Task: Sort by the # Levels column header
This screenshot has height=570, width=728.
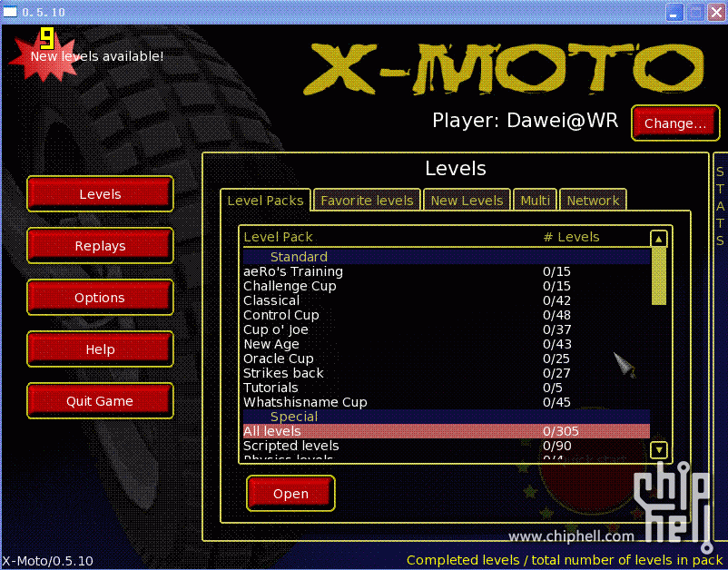Action: [x=571, y=237]
